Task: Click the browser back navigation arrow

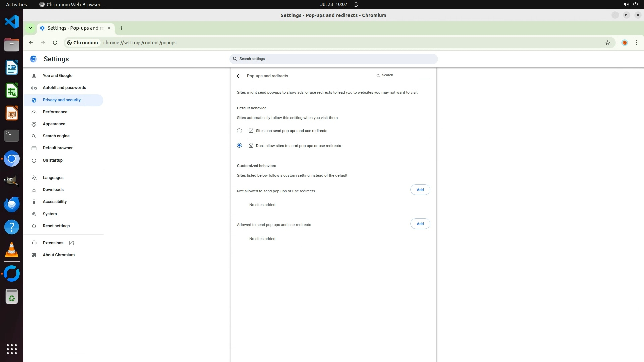Action: (31, 43)
